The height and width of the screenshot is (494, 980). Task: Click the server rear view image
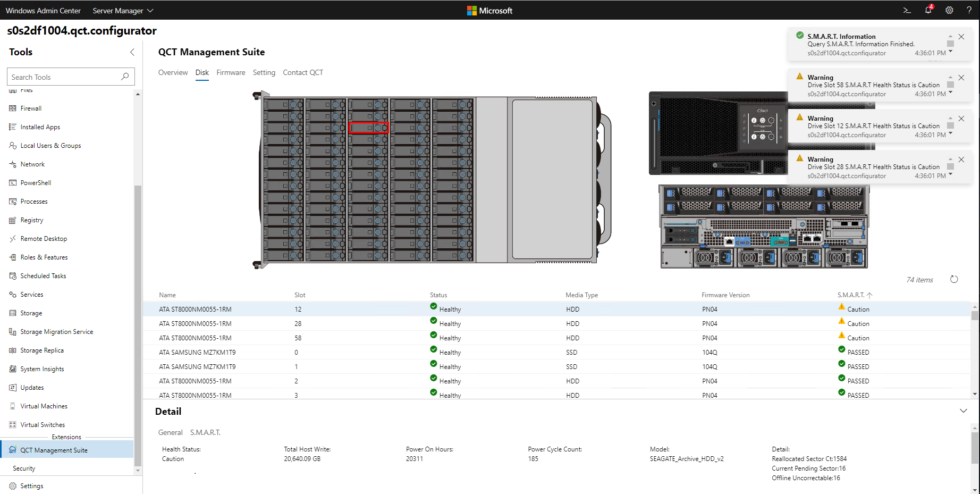click(x=764, y=227)
